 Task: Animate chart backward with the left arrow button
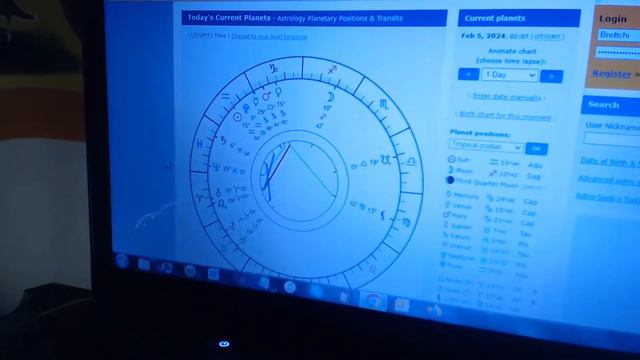(469, 74)
